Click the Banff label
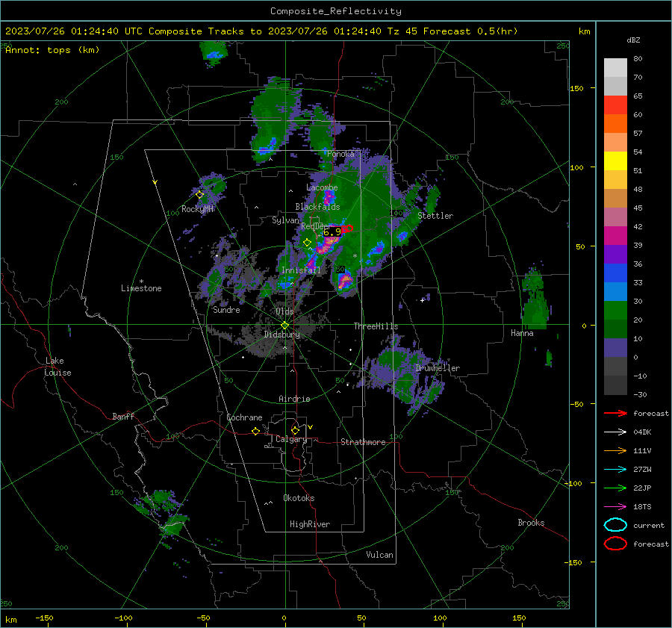 (x=123, y=417)
